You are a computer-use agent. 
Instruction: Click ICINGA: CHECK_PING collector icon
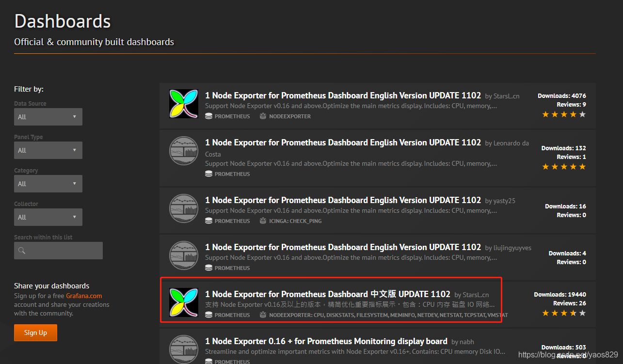tap(263, 221)
